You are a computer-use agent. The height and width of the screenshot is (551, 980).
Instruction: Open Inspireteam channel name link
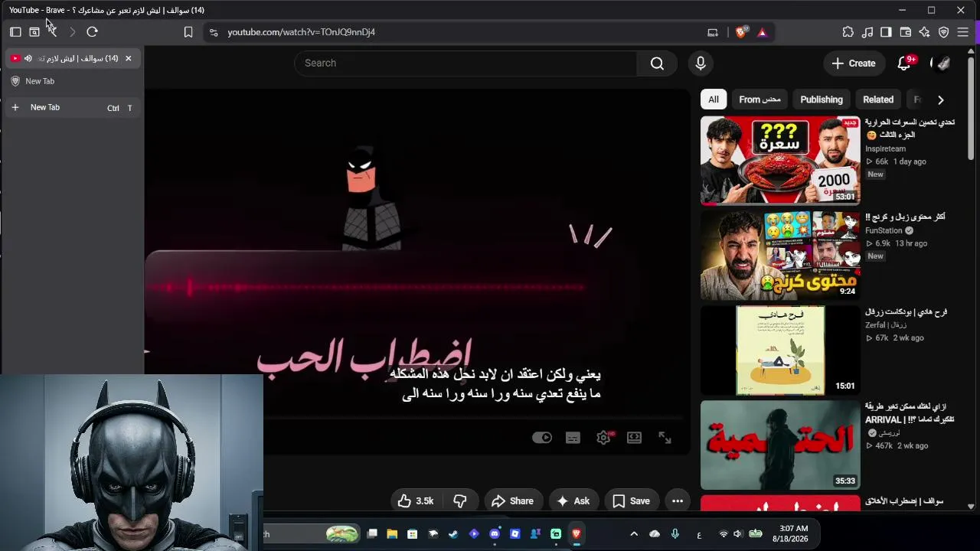(885, 149)
